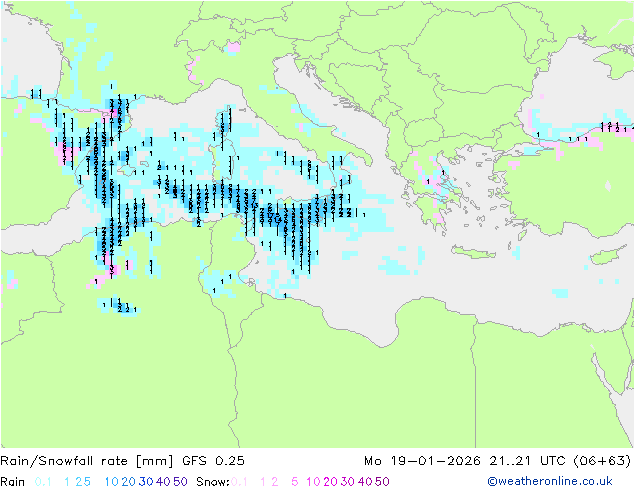Click the Snow legend value 20
Image resolution: width=634 pixels, height=490 pixels.
point(330,482)
